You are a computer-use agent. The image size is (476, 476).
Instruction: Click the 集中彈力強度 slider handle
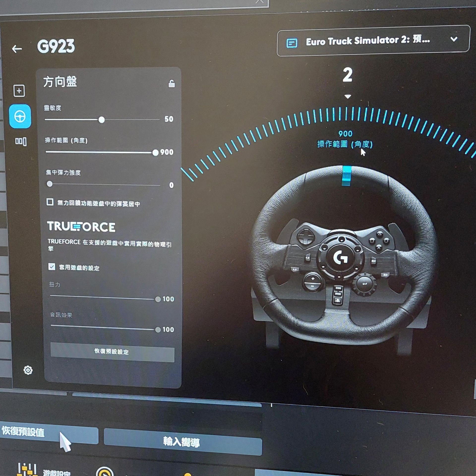pos(50,184)
